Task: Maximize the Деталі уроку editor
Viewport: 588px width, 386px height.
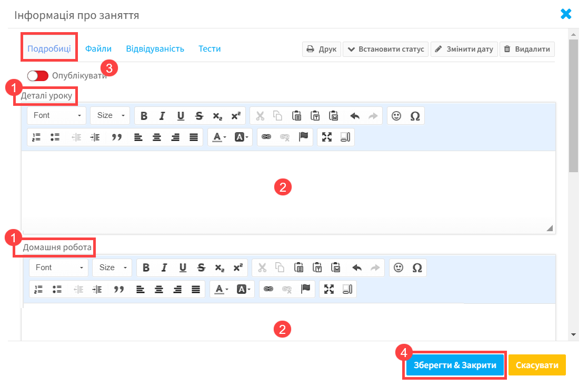Action: (x=326, y=137)
